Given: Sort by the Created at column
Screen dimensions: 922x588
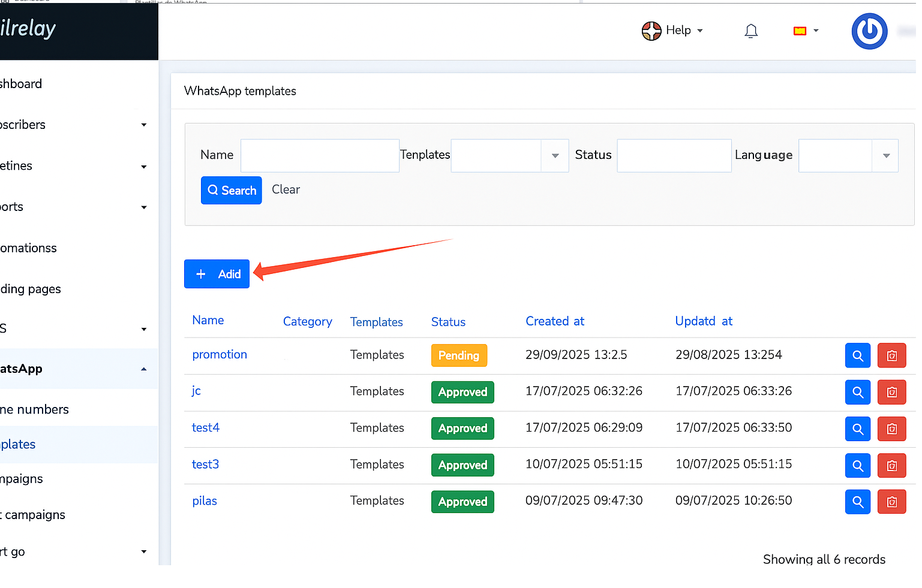Looking at the screenshot, I should point(555,321).
